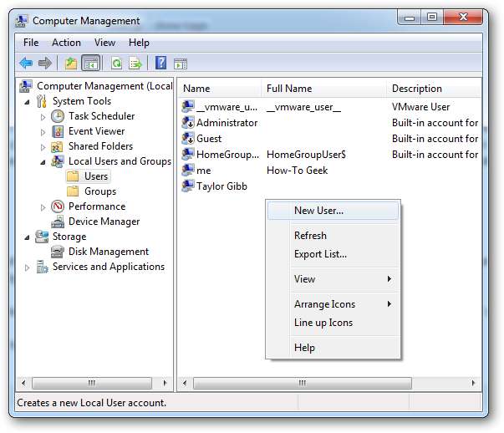Click the horizontal scrollbar thumb in users list

pos(302,383)
